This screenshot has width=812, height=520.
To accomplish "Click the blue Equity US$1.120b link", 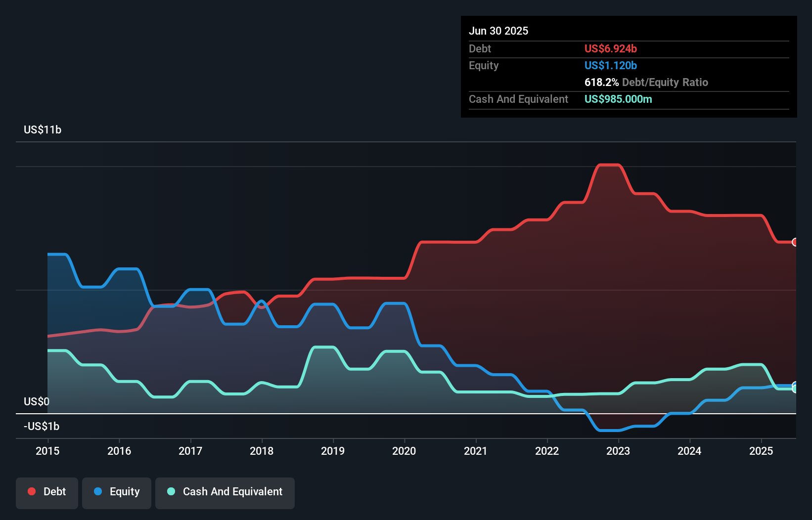I will coord(611,65).
